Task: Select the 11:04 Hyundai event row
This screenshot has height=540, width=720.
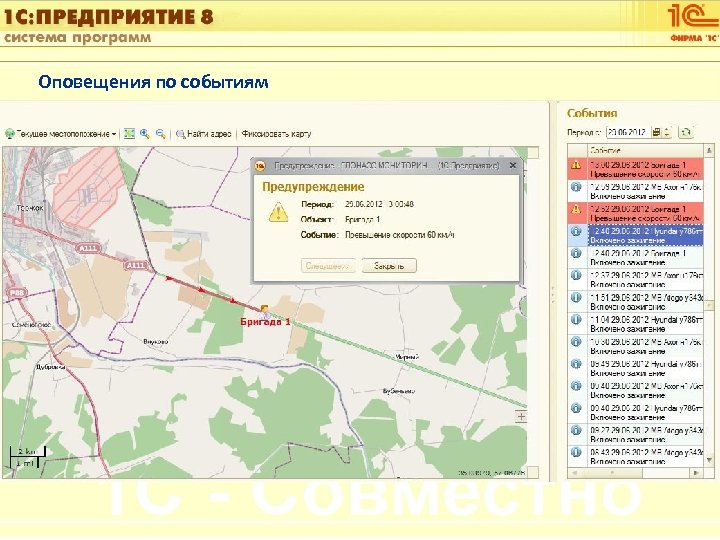Action: point(635,323)
